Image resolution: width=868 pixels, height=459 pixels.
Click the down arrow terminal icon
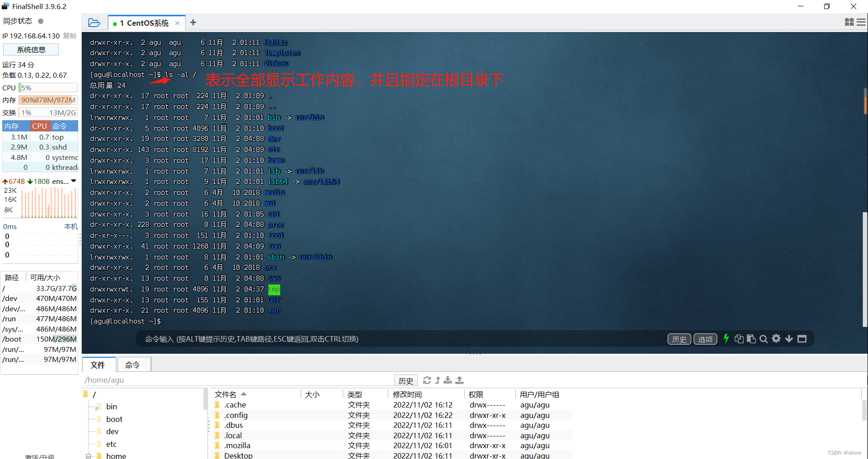789,339
